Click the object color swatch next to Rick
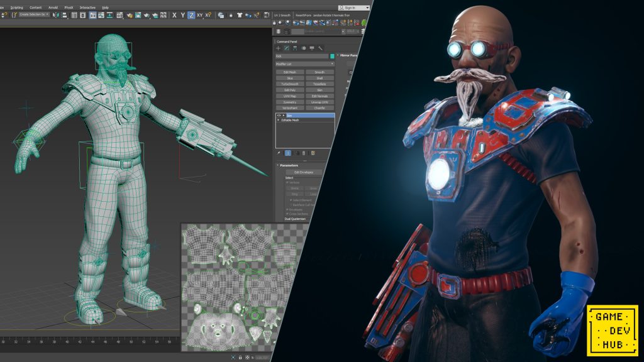The width and height of the screenshot is (644, 362). tap(333, 57)
